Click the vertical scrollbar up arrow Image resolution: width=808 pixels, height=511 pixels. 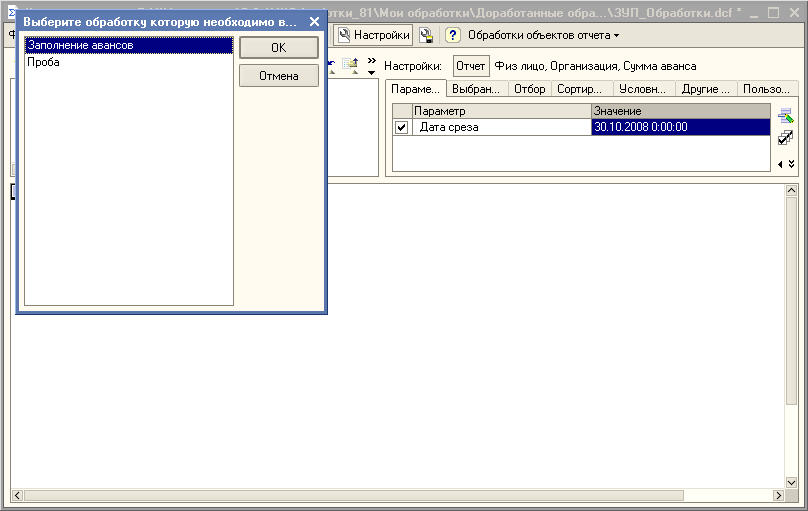tap(792, 190)
